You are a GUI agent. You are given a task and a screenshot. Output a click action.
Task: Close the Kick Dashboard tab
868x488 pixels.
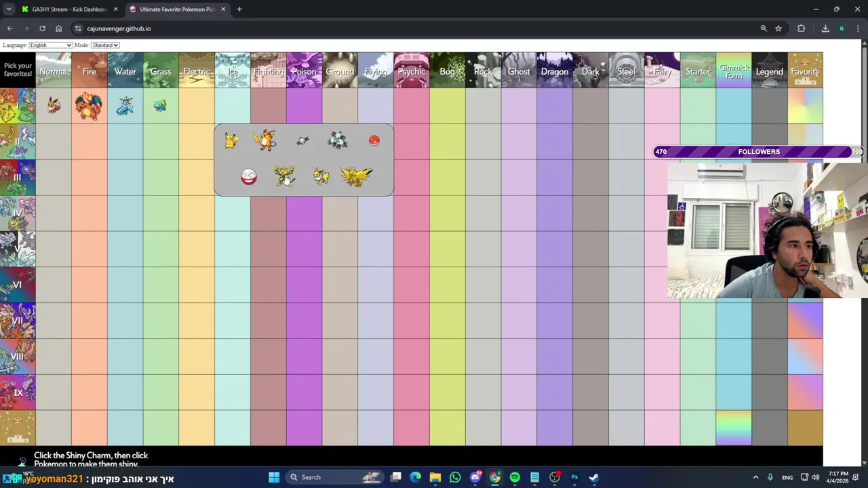tap(115, 9)
